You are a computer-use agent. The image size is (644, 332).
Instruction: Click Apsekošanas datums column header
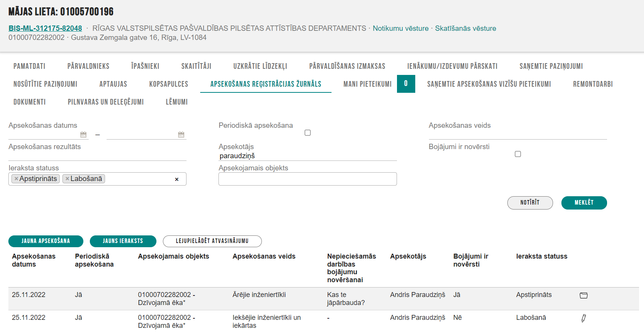coord(33,261)
